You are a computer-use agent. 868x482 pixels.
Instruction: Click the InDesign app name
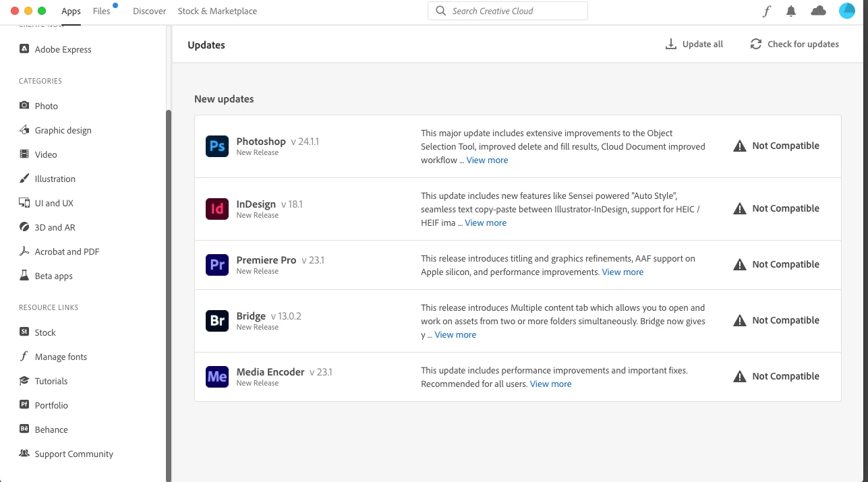[x=256, y=204]
